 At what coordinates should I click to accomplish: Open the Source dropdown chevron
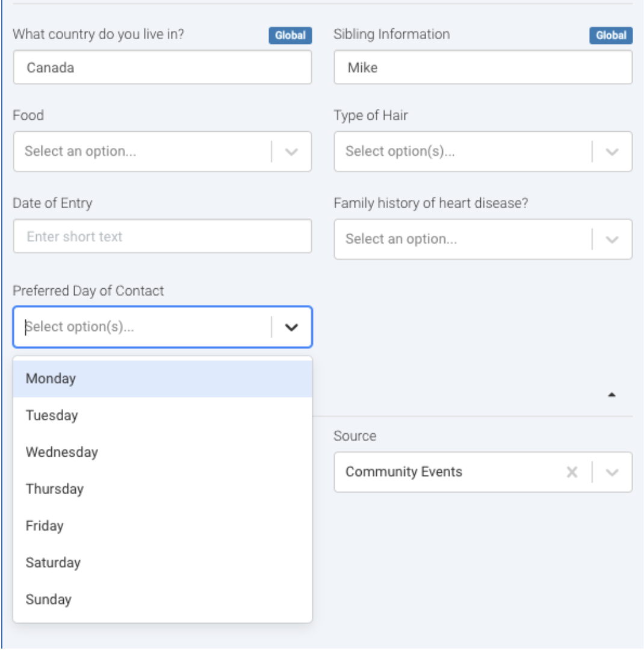point(612,472)
